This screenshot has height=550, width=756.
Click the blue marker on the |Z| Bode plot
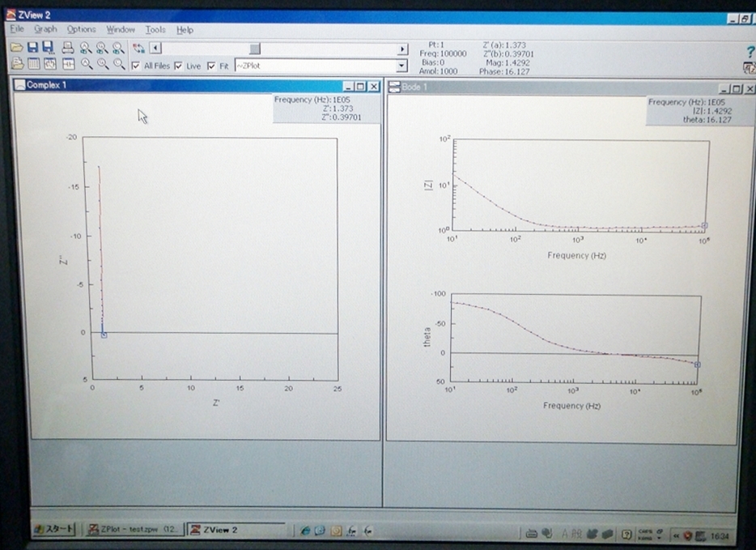pos(704,225)
